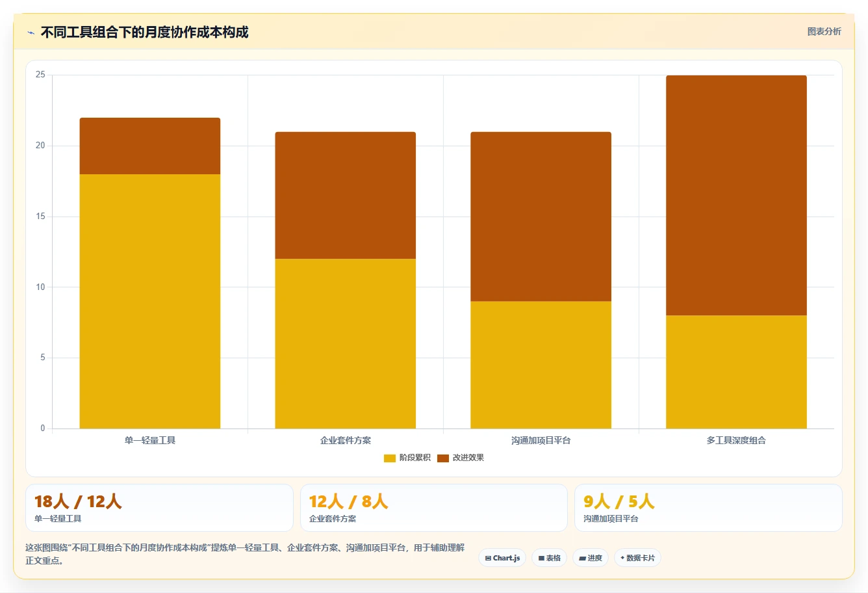Click the y-axis value 10
This screenshot has width=868, height=593.
click(x=41, y=287)
